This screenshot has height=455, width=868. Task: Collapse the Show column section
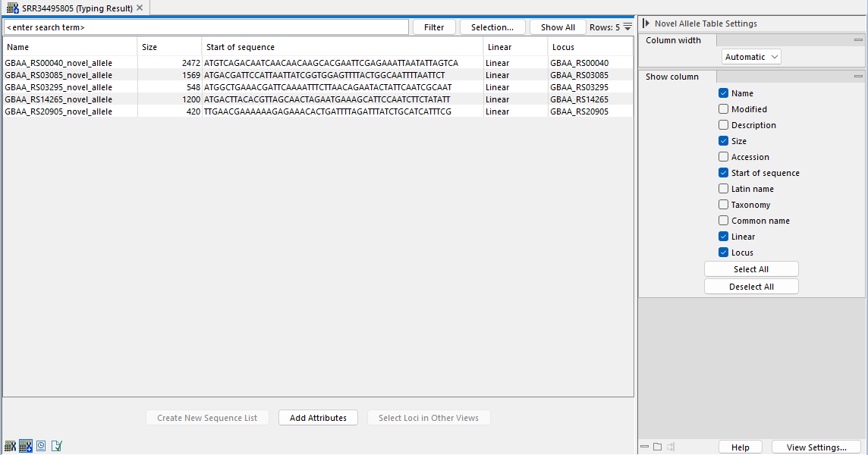click(x=858, y=77)
